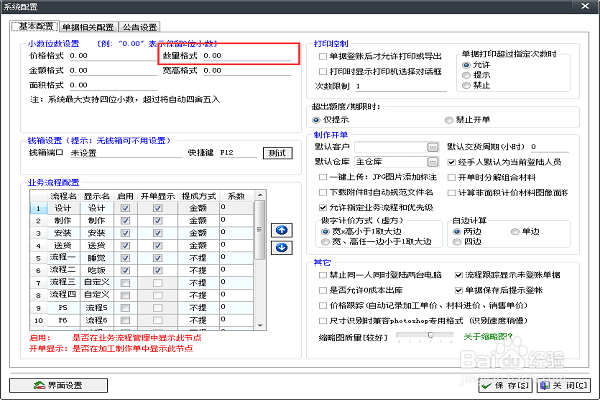
Task: Adjust the 缩略图质量 slider
Action: point(430,335)
